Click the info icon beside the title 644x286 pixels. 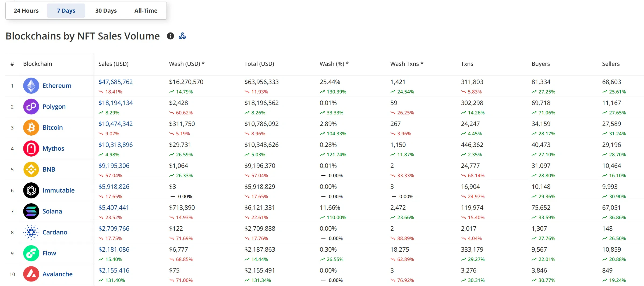click(170, 36)
